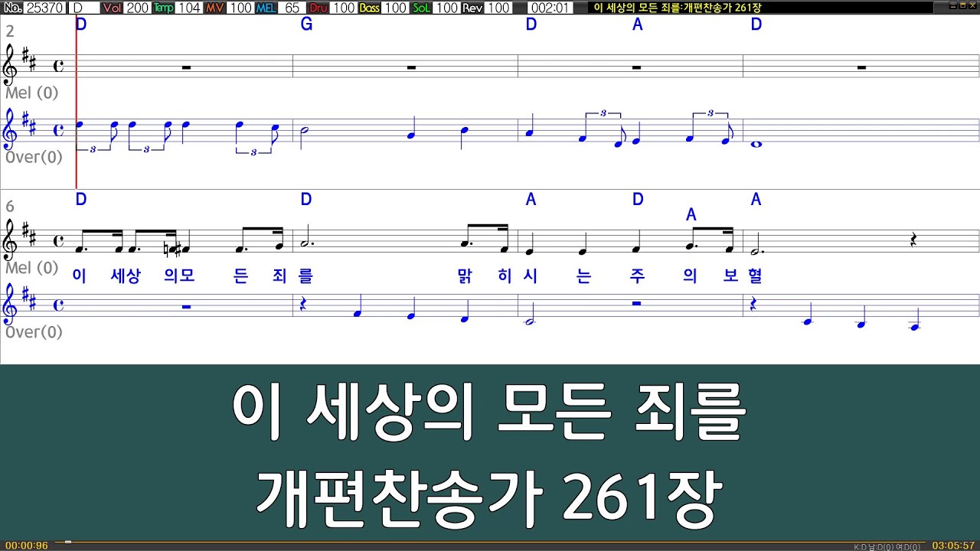
Task: Click the green Temp label
Action: (163, 8)
